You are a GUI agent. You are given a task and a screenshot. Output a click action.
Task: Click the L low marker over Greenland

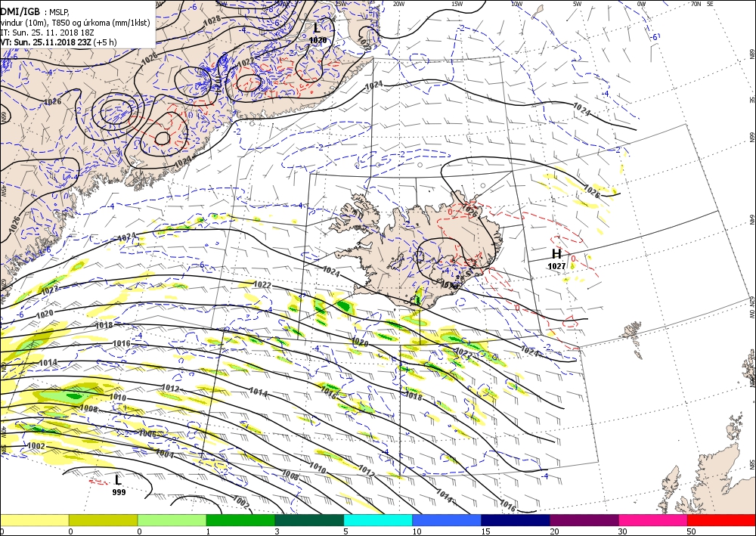[x=317, y=28]
